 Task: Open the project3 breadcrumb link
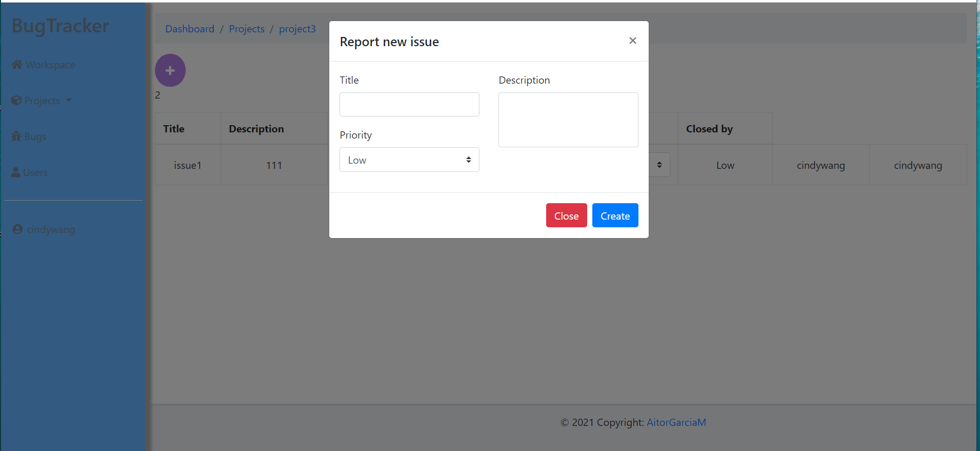click(x=297, y=29)
